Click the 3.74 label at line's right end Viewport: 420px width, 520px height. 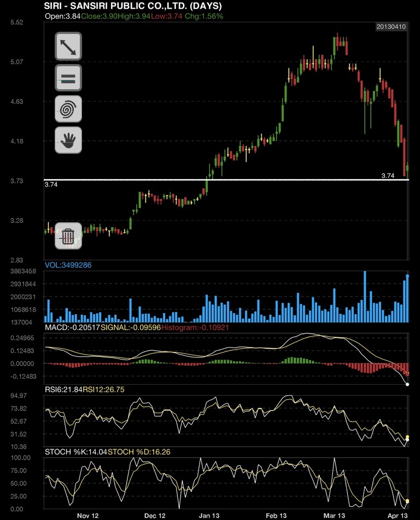coord(388,176)
